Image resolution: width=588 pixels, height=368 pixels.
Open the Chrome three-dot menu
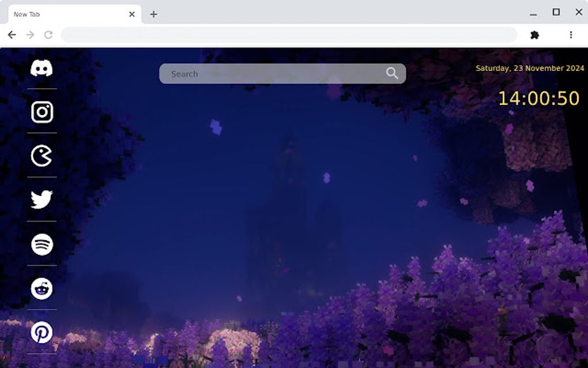tap(572, 35)
